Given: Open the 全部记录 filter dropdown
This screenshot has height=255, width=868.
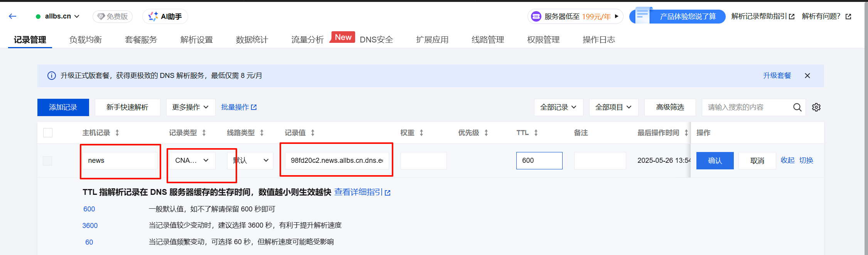Looking at the screenshot, I should pos(558,107).
